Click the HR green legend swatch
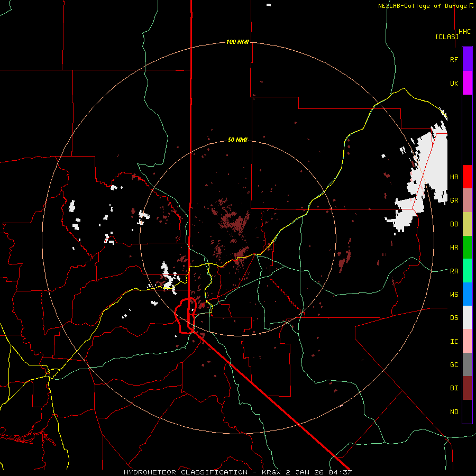Image resolution: width=476 pixels, height=476 pixels. pyautogui.click(x=467, y=247)
